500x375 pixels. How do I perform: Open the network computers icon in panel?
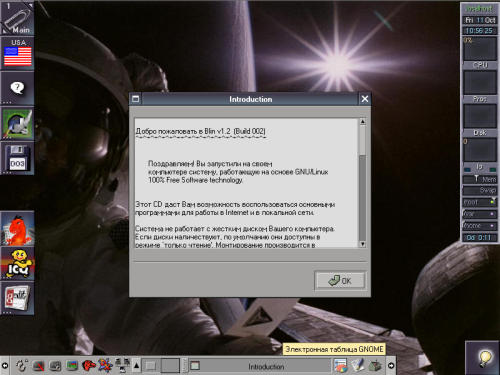(122, 365)
